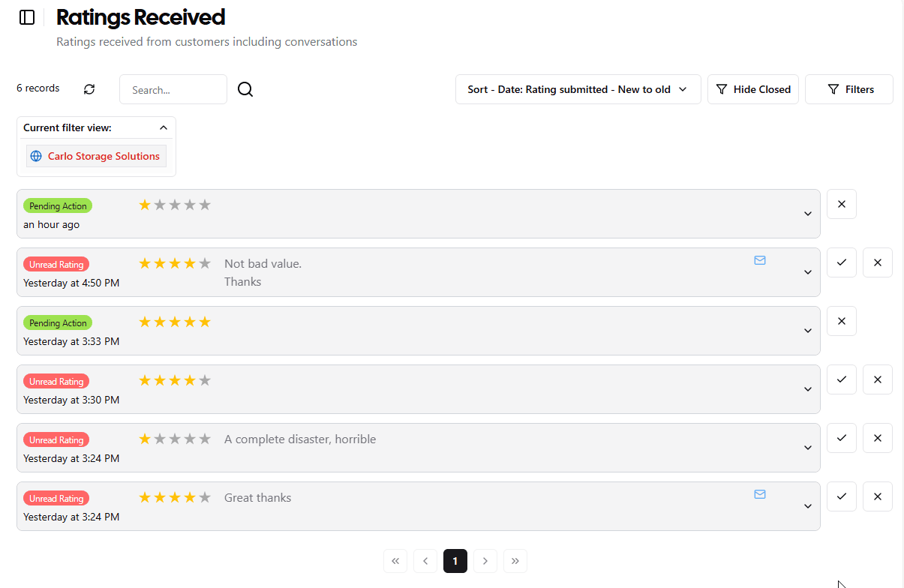This screenshot has height=588, width=904.
Task: Click checkmark for 'A complete disaster' rating
Action: click(x=842, y=438)
